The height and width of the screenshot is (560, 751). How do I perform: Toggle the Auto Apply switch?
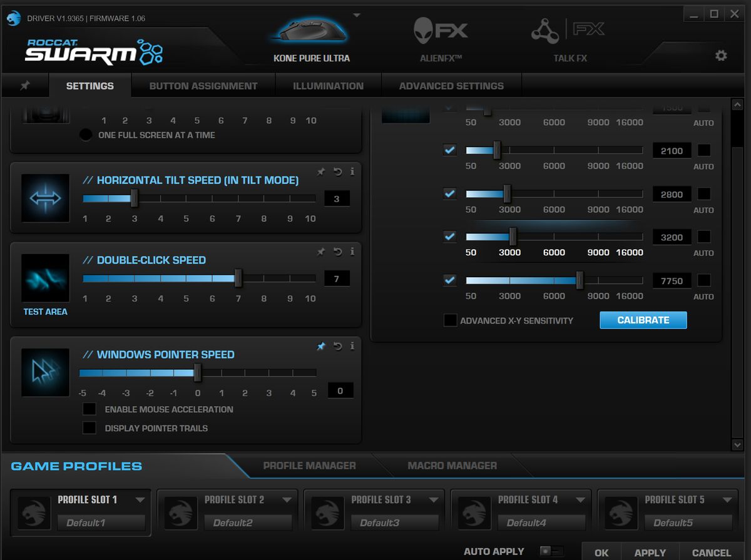click(x=552, y=551)
